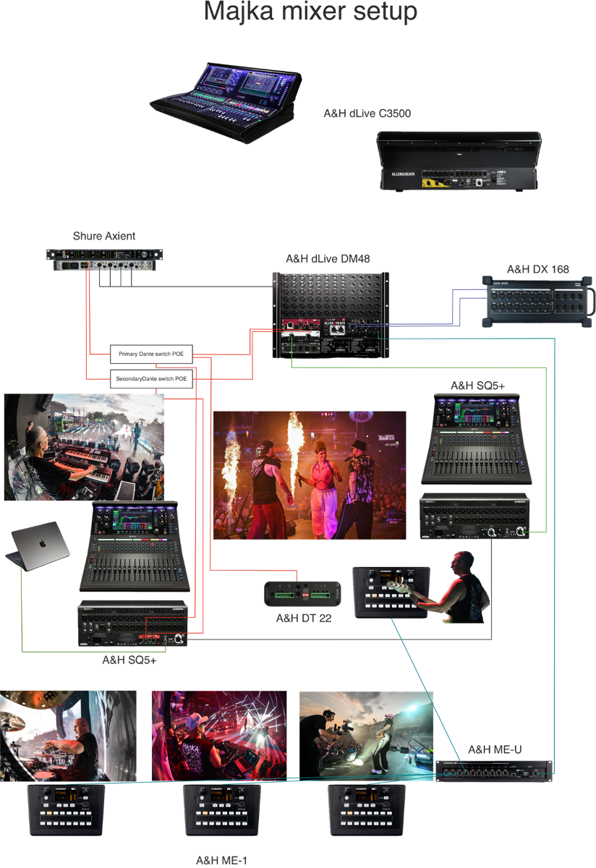
Task: Click the 'Majka mixer setup' title
Action: point(310,13)
